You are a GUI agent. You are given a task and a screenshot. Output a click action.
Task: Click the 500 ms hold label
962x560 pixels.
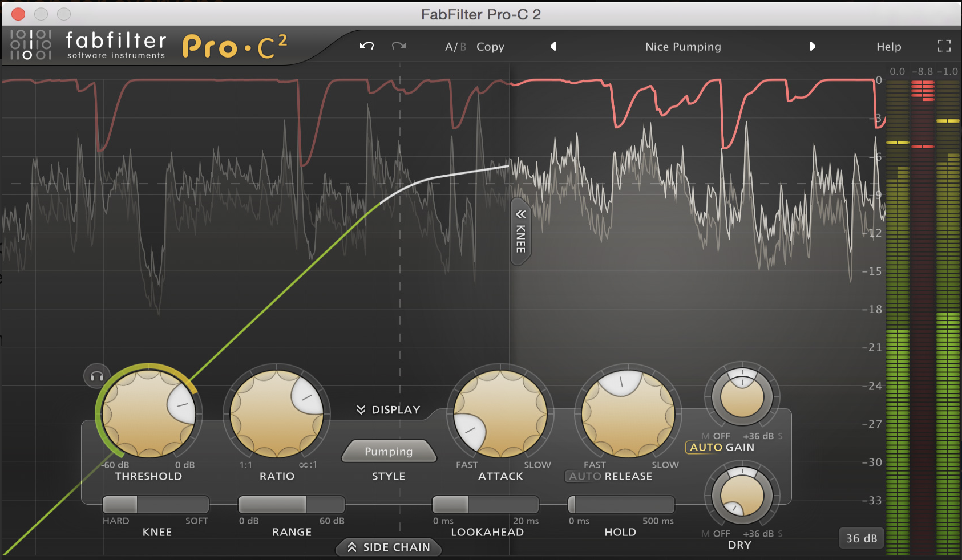click(658, 521)
